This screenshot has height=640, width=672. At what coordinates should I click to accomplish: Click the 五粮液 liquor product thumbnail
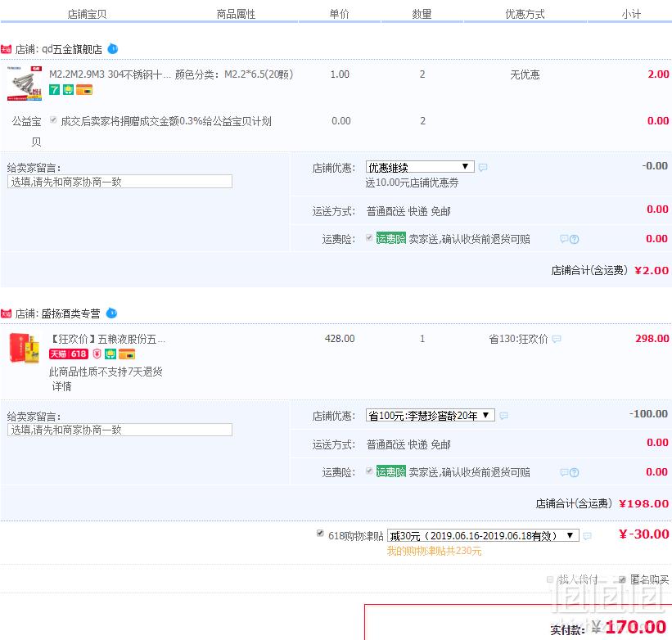[24, 348]
